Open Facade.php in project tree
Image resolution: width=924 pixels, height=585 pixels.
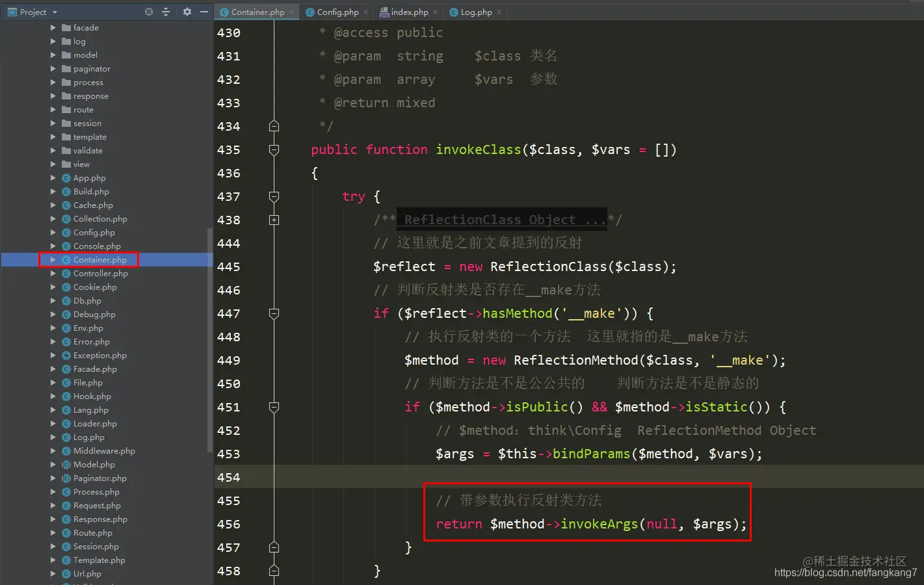click(x=95, y=369)
